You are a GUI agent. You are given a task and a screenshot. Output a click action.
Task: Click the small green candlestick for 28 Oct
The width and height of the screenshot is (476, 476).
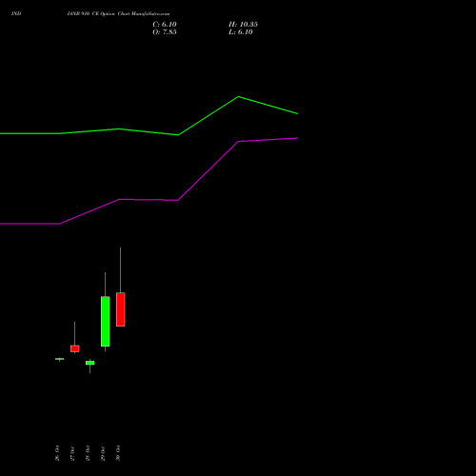point(90,363)
